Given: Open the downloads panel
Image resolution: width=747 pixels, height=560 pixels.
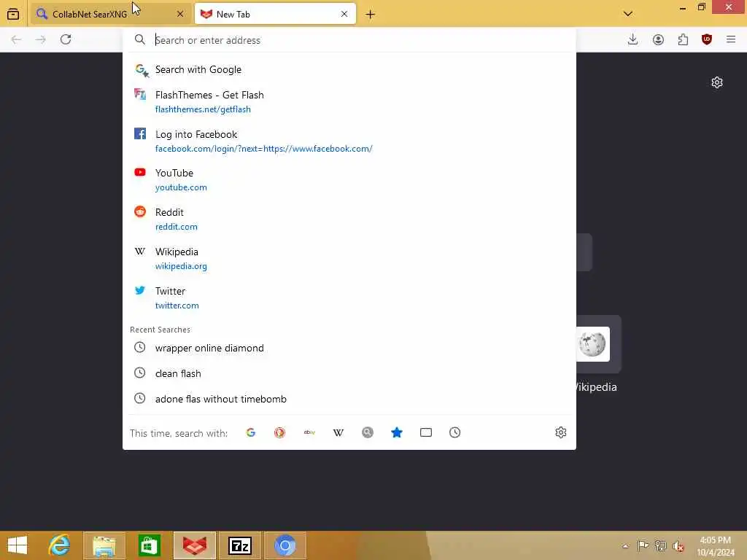Looking at the screenshot, I should [632, 39].
